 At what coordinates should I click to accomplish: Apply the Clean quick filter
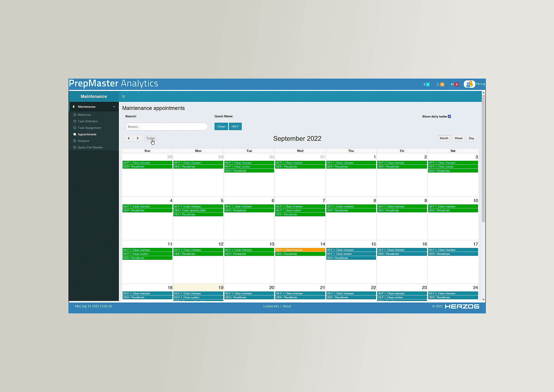pyautogui.click(x=221, y=126)
